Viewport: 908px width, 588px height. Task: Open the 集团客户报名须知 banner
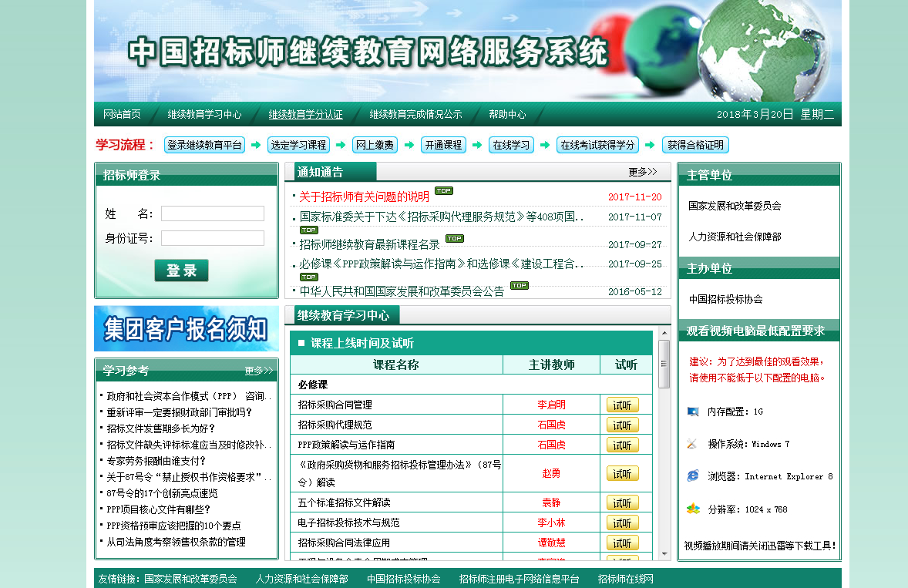[x=186, y=329]
